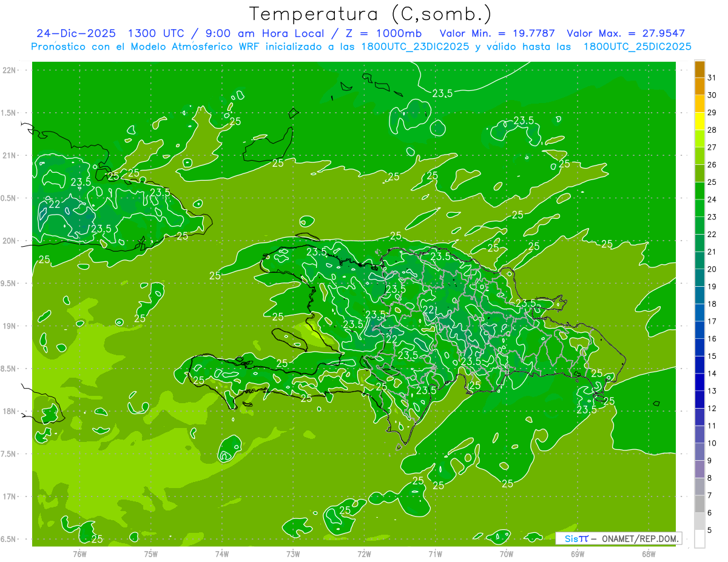Click the '20N' latitude axis label
The width and height of the screenshot is (728, 562).
tap(10, 241)
